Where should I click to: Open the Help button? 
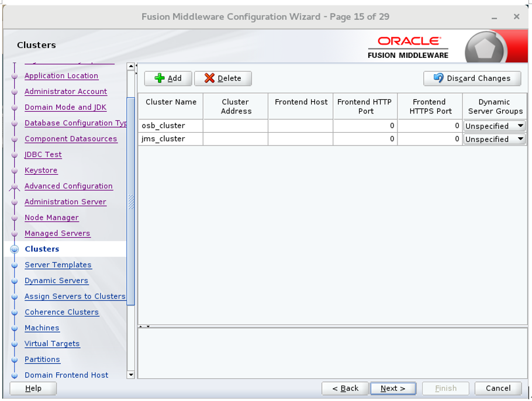tap(33, 388)
